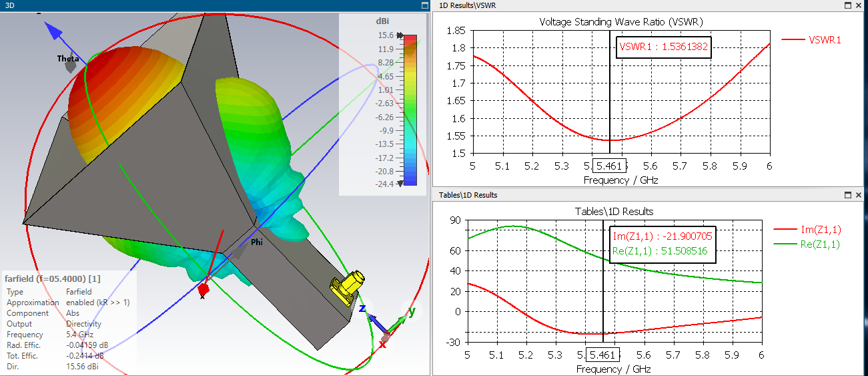Click the 5.461 marker box in VSWR plot
Image resolution: width=868 pixels, height=376 pixels.
coord(610,165)
